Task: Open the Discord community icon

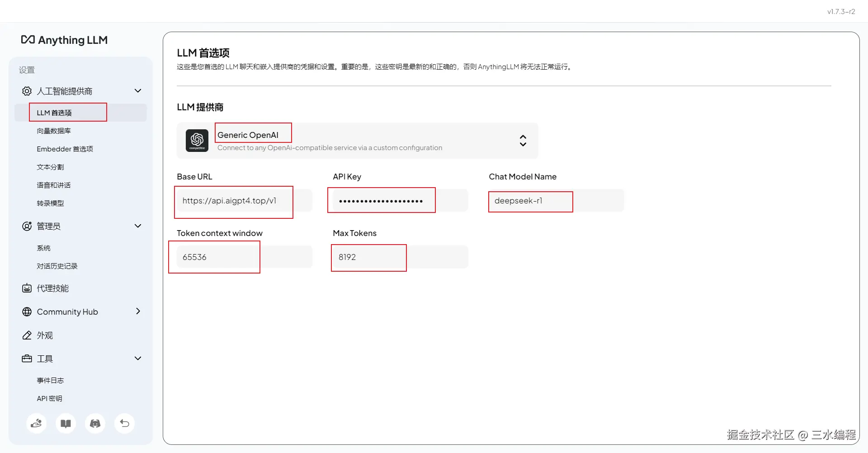Action: point(95,423)
